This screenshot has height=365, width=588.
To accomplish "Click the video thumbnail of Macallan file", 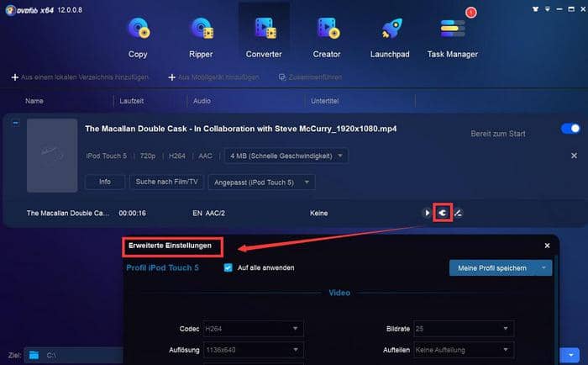I will click(52, 156).
